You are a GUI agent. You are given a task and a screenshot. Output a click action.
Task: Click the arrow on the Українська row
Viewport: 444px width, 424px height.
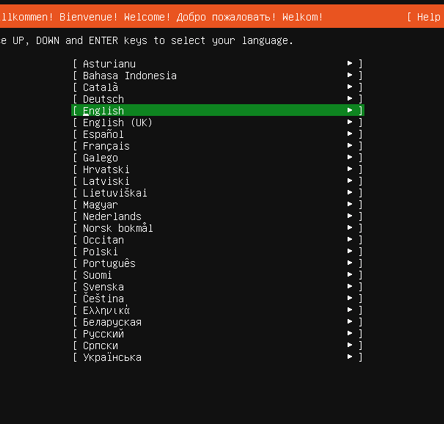tap(350, 357)
